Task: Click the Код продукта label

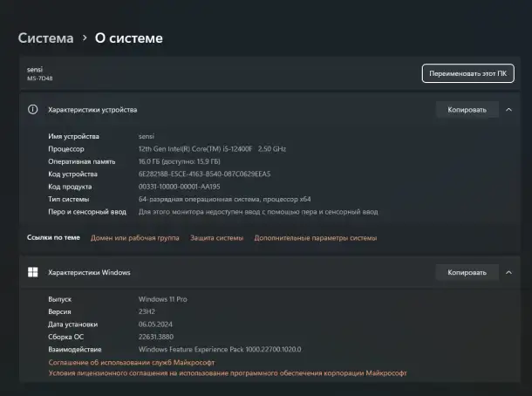Action: coord(70,187)
